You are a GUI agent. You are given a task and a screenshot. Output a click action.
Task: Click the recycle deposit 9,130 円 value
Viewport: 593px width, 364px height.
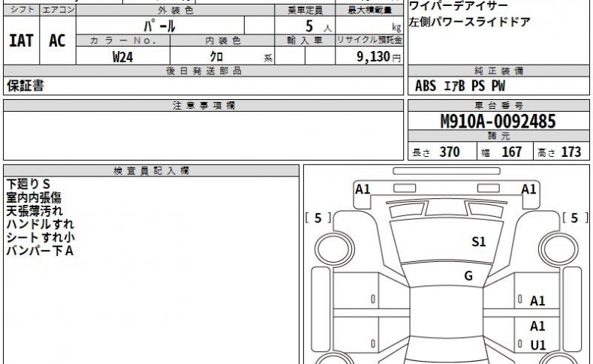pos(378,57)
